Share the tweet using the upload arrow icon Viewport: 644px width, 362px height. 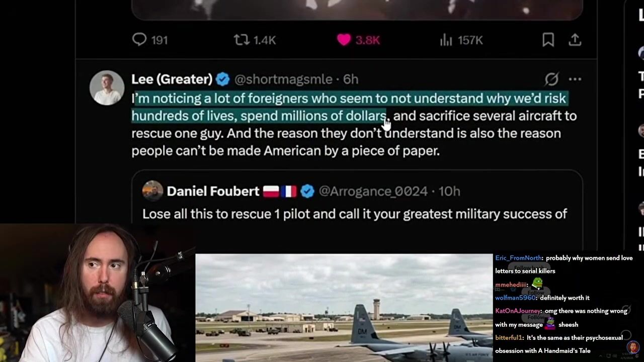point(575,40)
